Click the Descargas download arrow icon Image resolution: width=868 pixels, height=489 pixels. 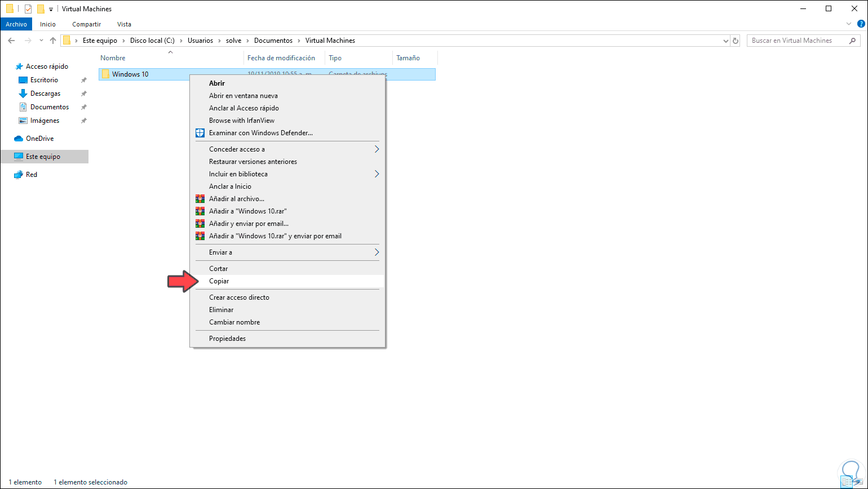click(x=23, y=94)
